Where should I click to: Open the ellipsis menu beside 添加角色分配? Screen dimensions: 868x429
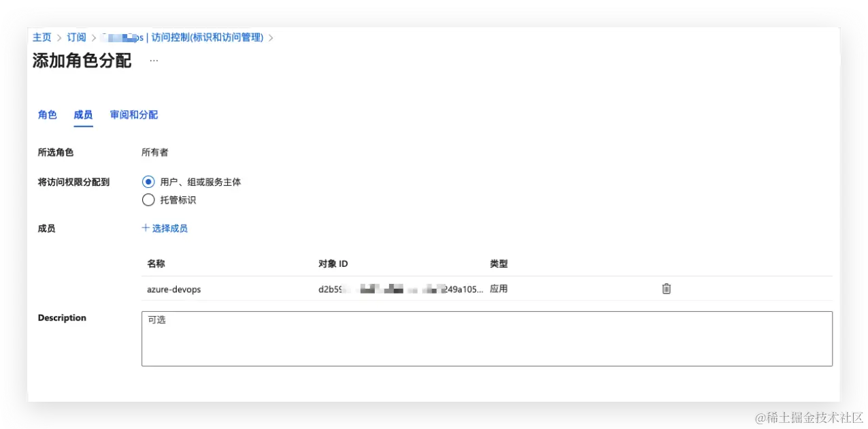click(154, 61)
